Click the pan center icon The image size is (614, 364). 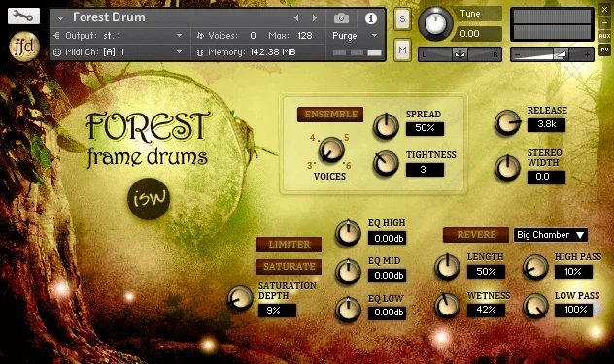pyautogui.click(x=460, y=54)
